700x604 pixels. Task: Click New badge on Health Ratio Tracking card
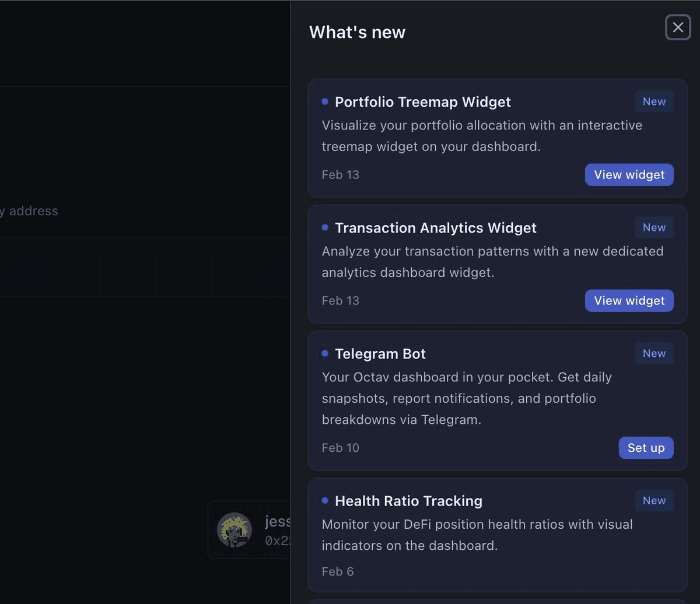point(654,500)
